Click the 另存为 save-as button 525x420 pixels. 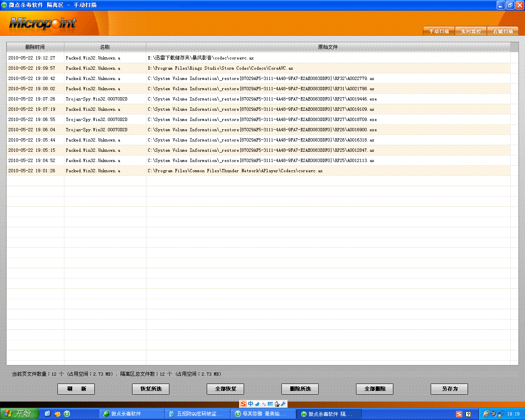point(449,389)
